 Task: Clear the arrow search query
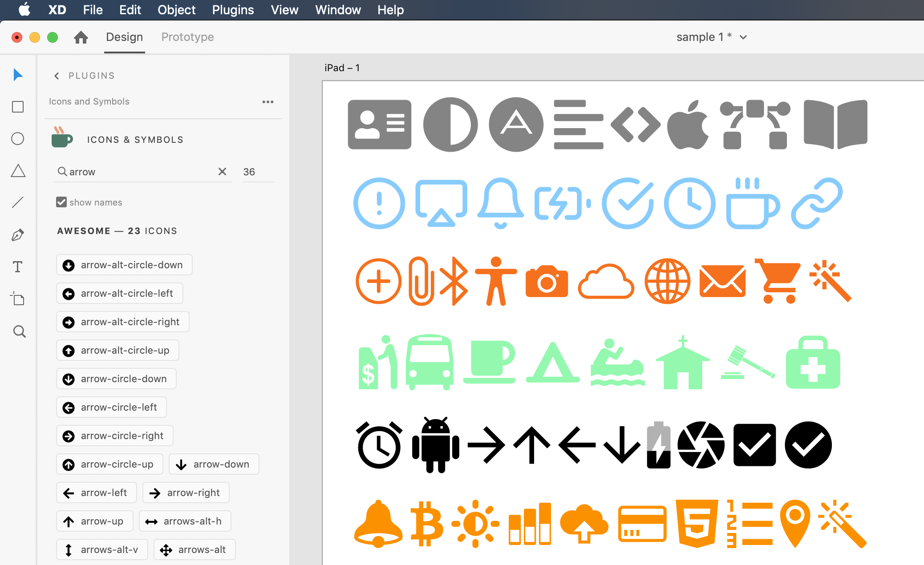[x=222, y=171]
